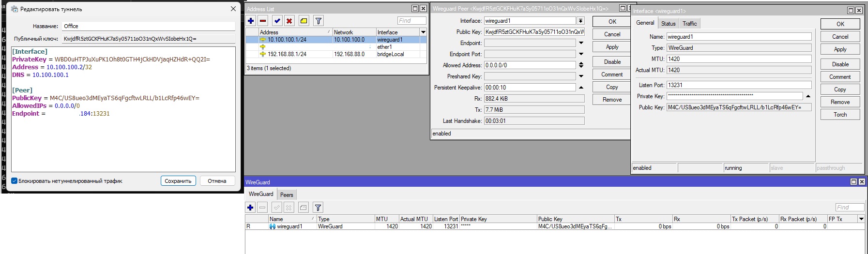Sort by Network column in Address List
Image resolution: width=868 pixels, height=254 pixels.
click(x=354, y=32)
